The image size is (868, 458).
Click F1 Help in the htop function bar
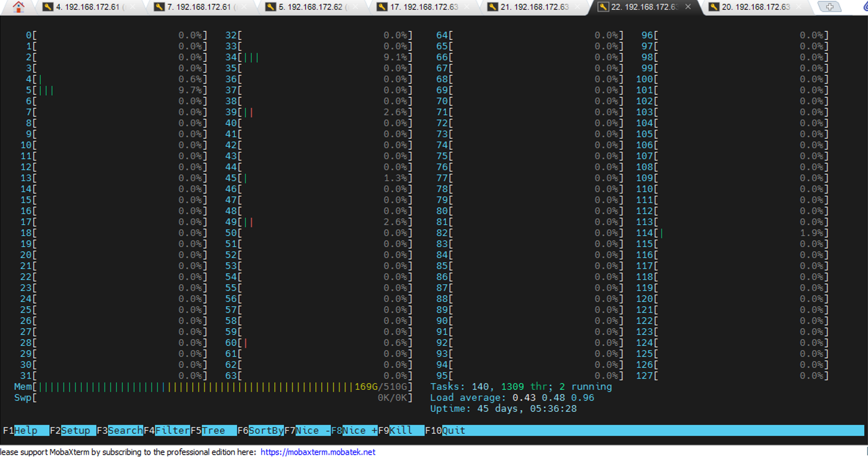pyautogui.click(x=26, y=430)
